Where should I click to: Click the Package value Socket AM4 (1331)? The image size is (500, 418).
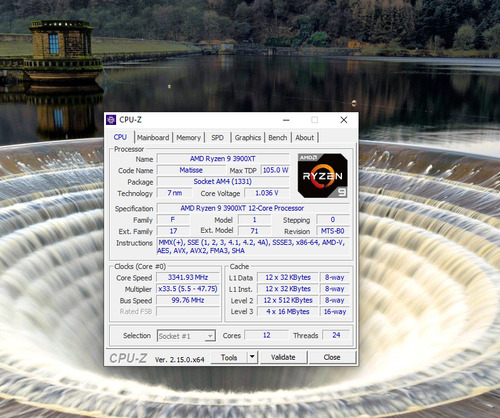pos(223,182)
